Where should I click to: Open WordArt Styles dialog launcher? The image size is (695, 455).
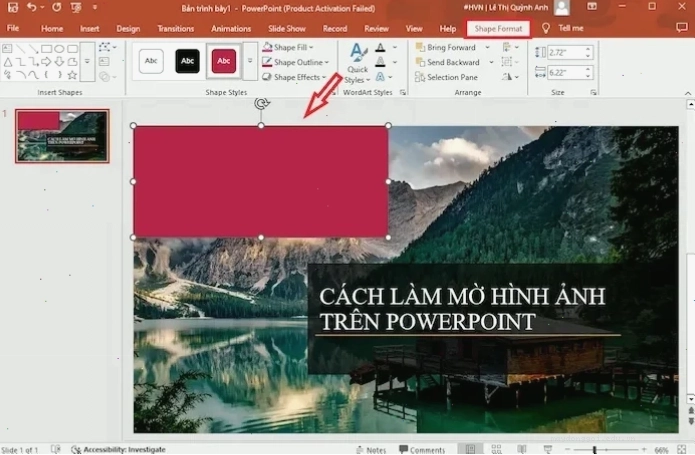(402, 93)
